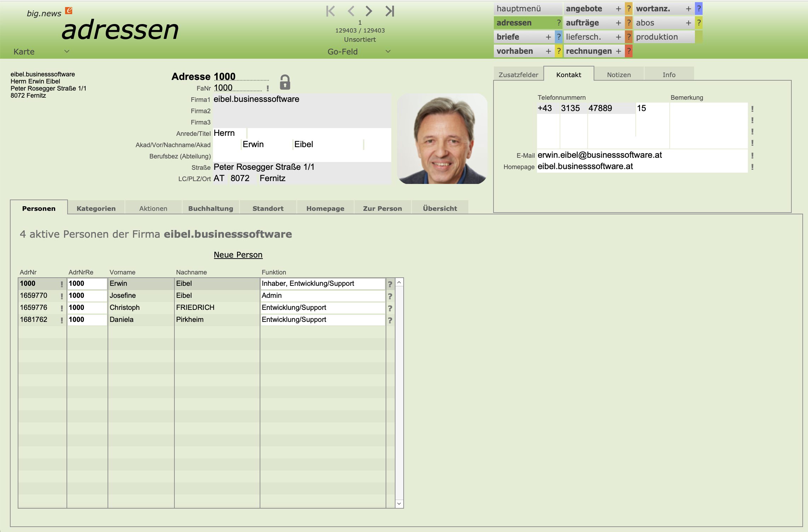Click question mark next to vorhaben

pos(559,51)
